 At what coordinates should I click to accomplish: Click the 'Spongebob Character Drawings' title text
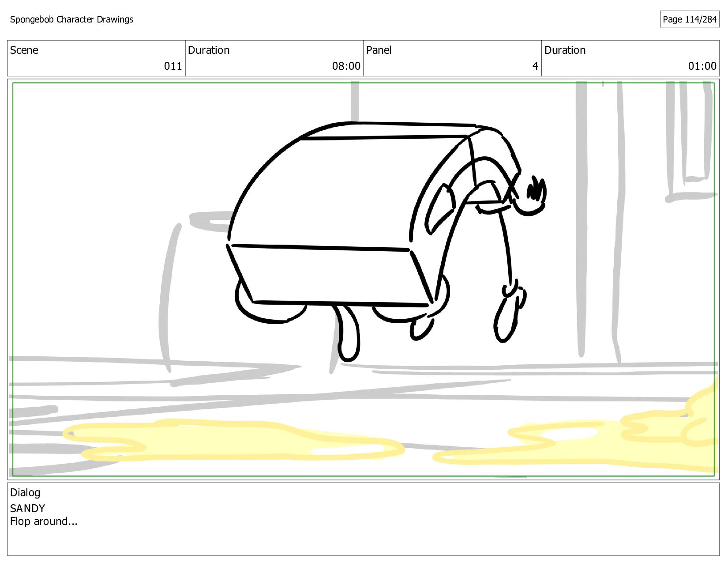(71, 19)
